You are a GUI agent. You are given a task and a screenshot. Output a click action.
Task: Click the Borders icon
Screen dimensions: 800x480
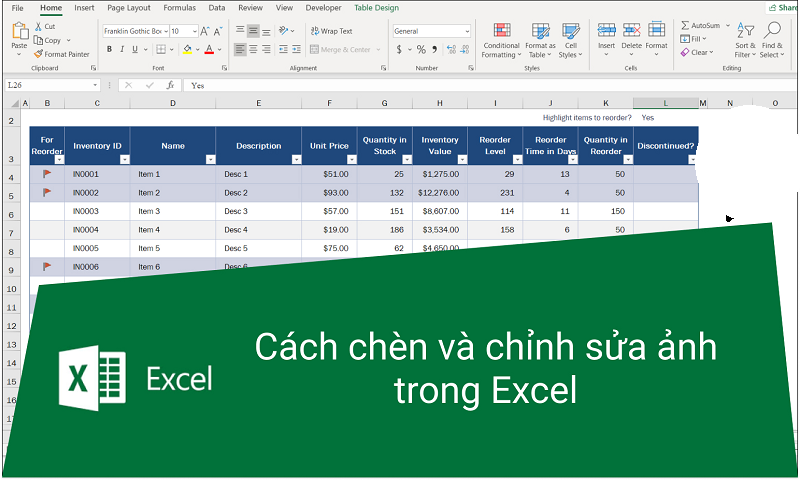point(161,49)
